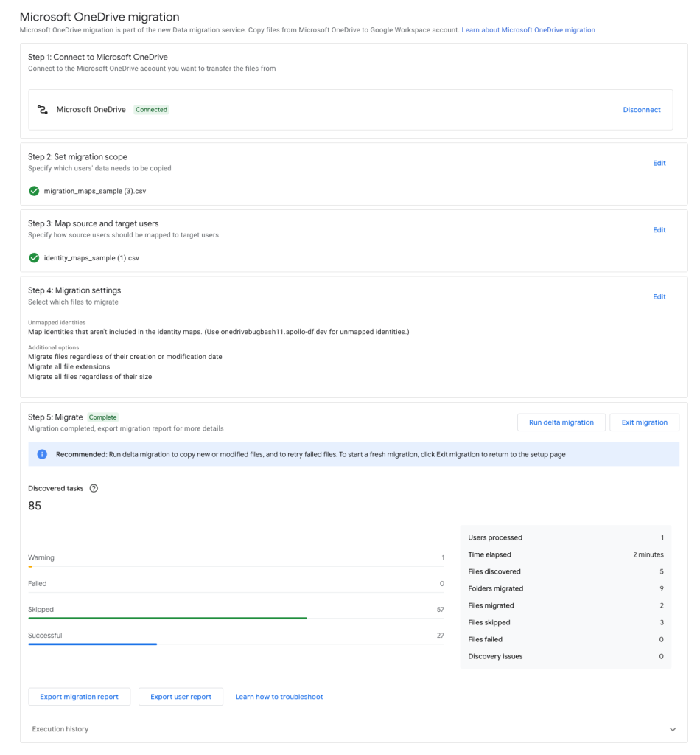Image resolution: width=700 pixels, height=755 pixels.
Task: Edit Step 2 migration scope
Action: (x=659, y=163)
